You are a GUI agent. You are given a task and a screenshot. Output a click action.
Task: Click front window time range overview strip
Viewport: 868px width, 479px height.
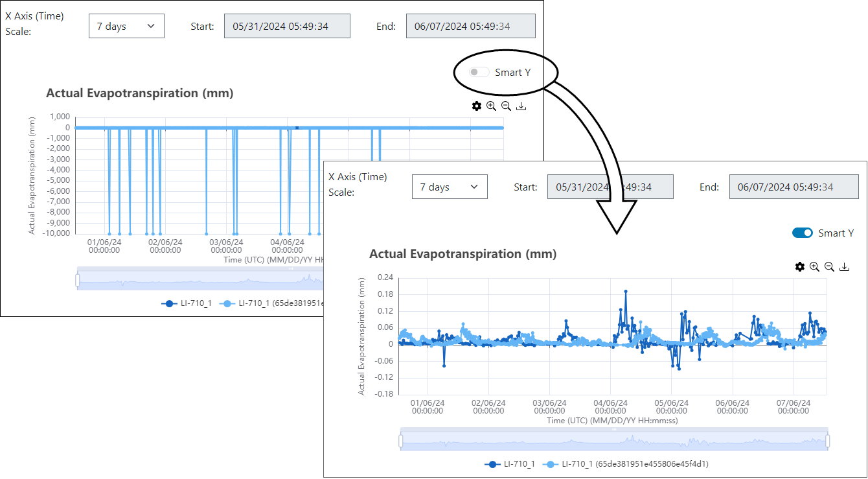(x=614, y=441)
